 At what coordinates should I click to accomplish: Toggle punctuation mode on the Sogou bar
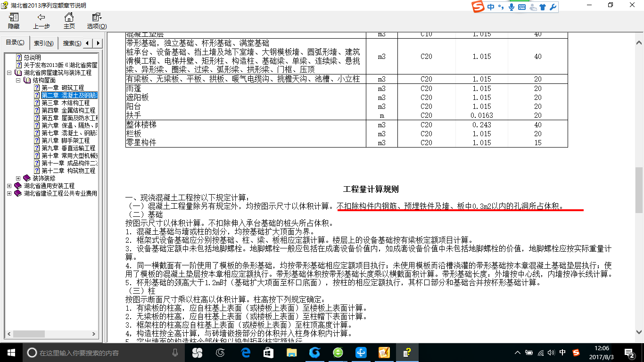[x=501, y=7]
